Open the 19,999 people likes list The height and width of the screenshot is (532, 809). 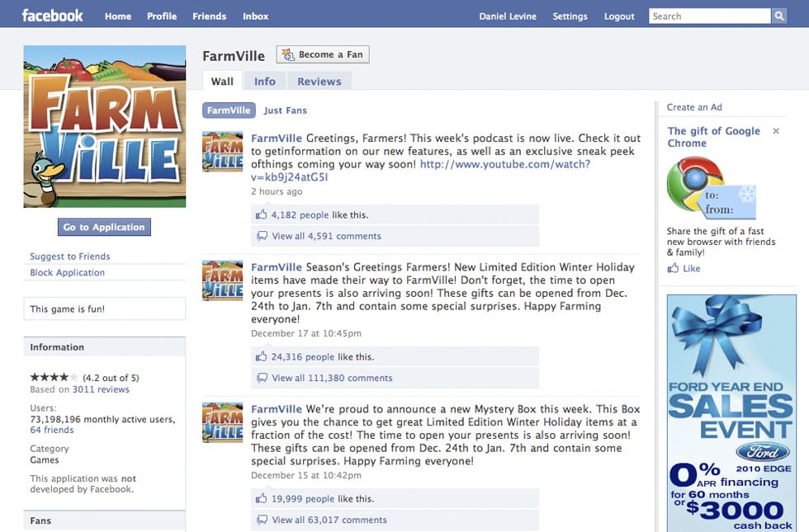[x=303, y=498]
